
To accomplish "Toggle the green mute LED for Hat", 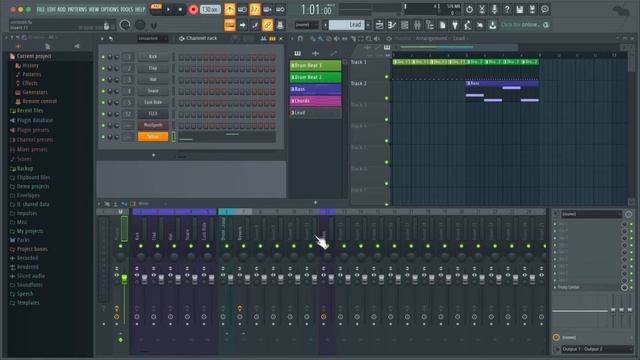I will [103, 80].
